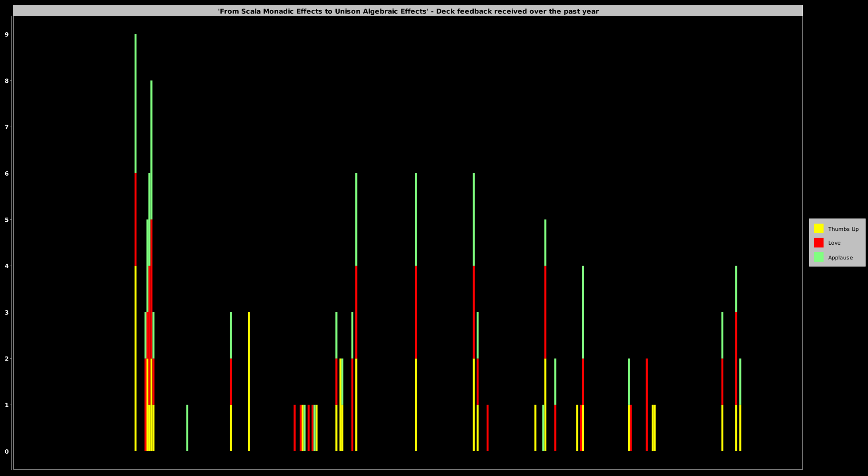Select the 'Love' legend label
Image resolution: width=868 pixels, height=476 pixels.
[x=834, y=243]
